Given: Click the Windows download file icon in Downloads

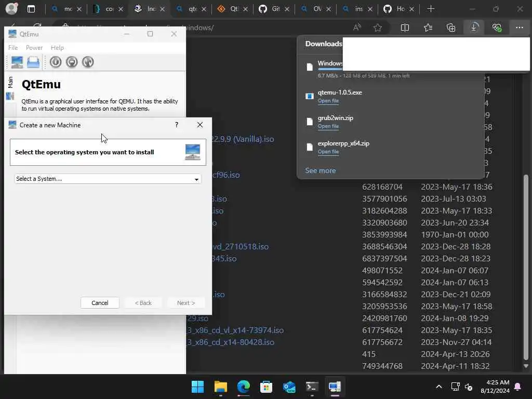Looking at the screenshot, I should (x=310, y=67).
